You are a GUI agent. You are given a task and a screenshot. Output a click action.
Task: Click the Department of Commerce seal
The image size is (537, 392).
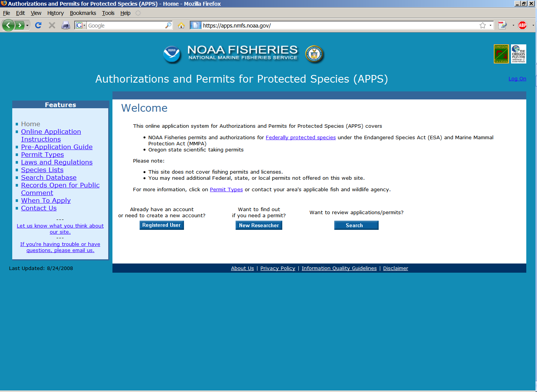(x=314, y=54)
